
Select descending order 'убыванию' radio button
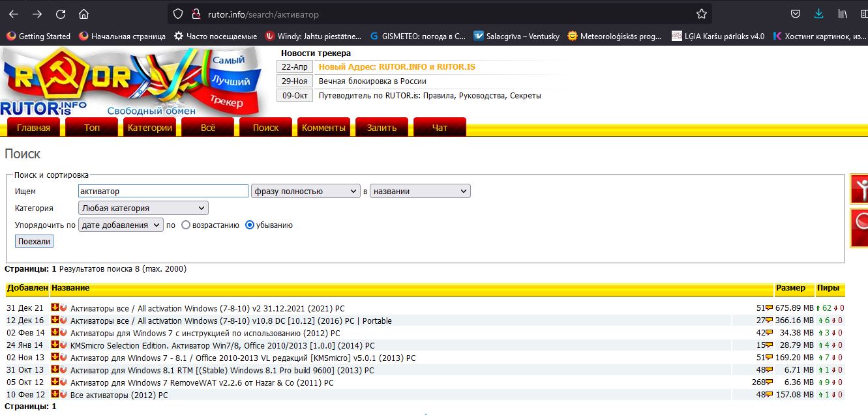250,225
